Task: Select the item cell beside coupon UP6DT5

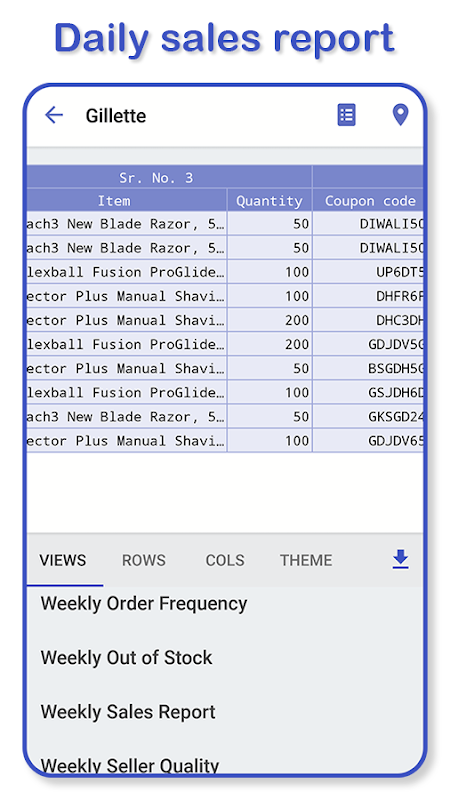Action: pos(127,272)
